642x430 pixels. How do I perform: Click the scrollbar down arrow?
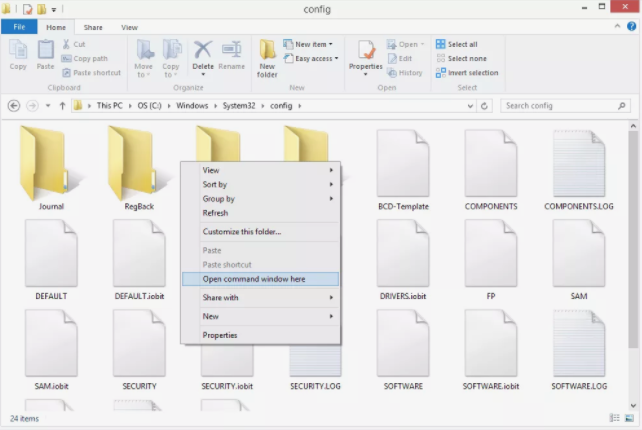tap(633, 406)
